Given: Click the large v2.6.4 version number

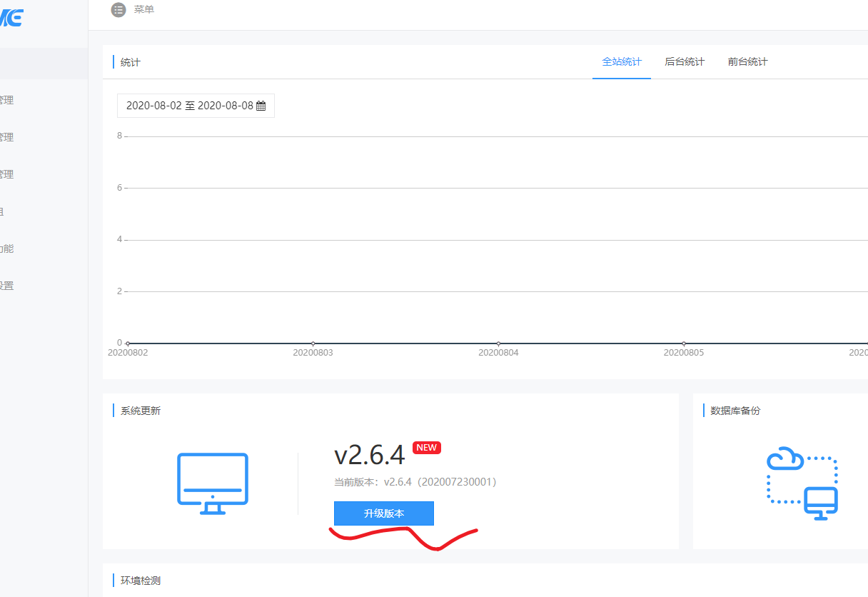Looking at the screenshot, I should click(370, 455).
